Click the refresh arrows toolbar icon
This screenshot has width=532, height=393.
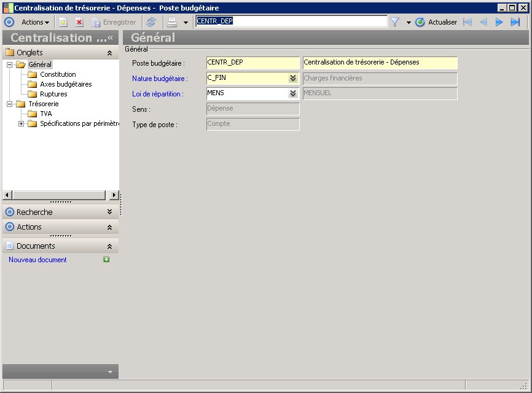click(151, 22)
